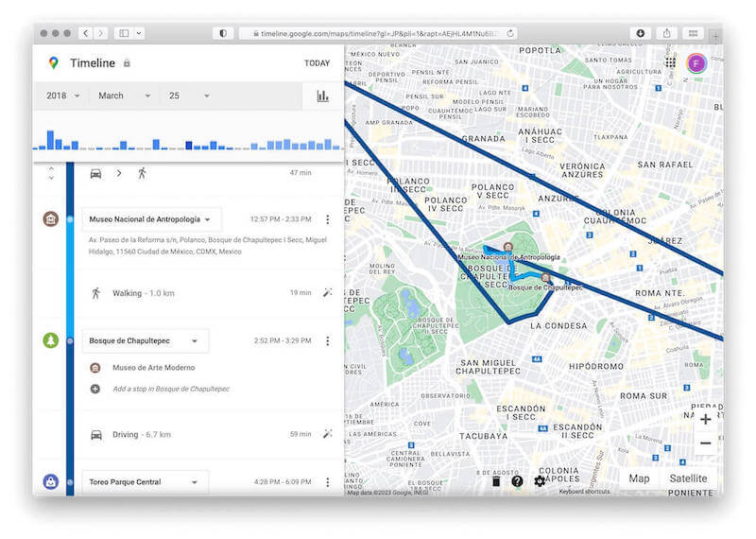Click the Museo de Arte Moderno stop text
This screenshot has height=539, width=756.
[154, 368]
